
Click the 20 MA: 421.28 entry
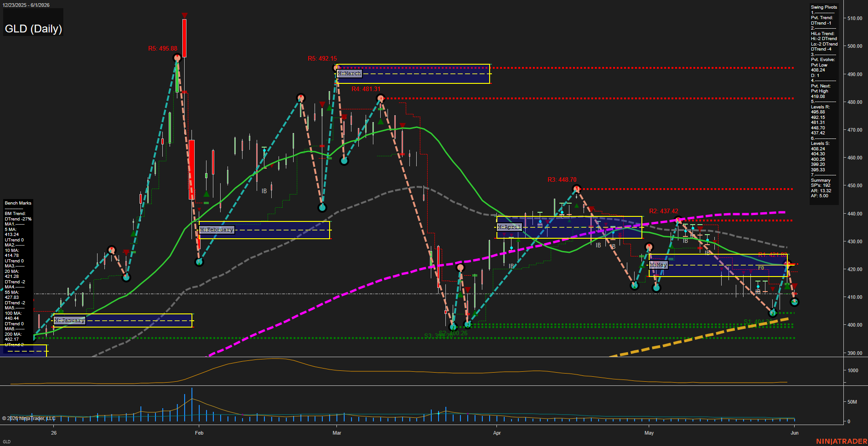[12, 274]
